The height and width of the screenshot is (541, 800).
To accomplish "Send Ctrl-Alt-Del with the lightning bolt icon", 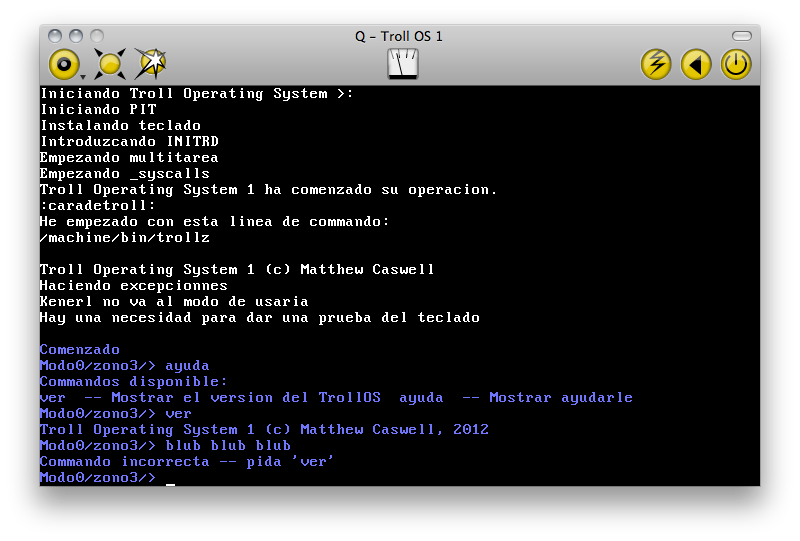I will click(656, 64).
